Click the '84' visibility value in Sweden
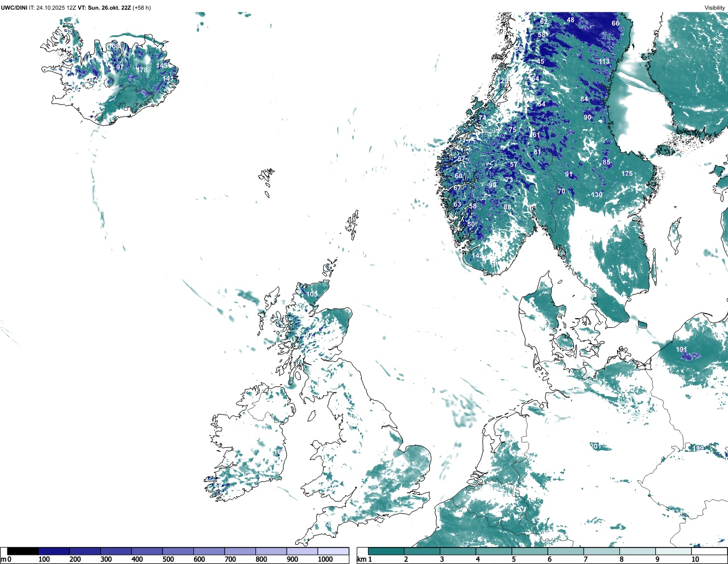 click(584, 100)
